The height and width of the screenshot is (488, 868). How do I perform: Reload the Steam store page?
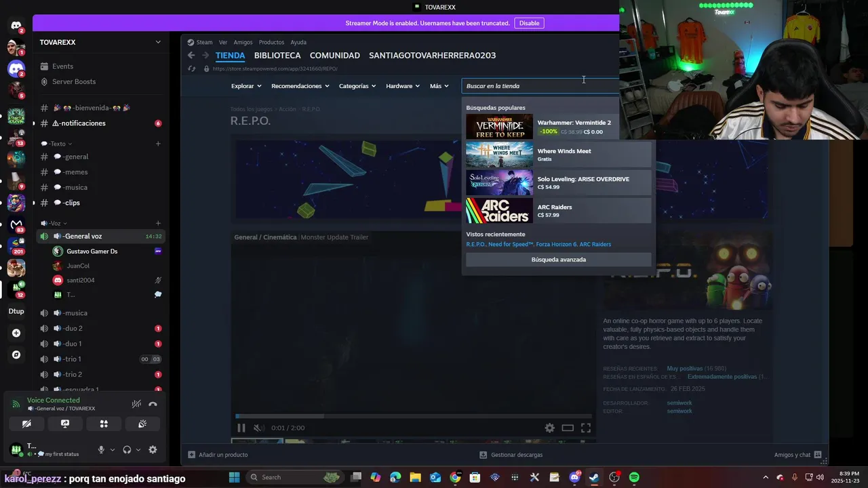(x=192, y=68)
